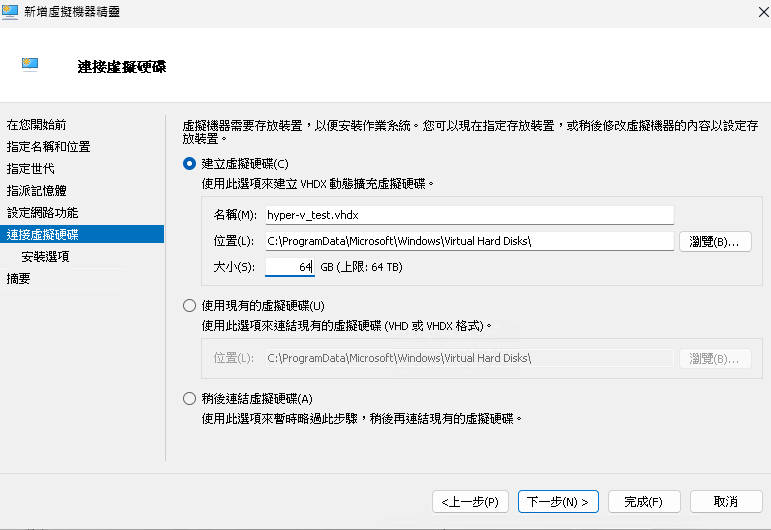This screenshot has height=530, width=771.
Task: Click 瀏覽(B)... button for new disk location
Action: point(715,241)
